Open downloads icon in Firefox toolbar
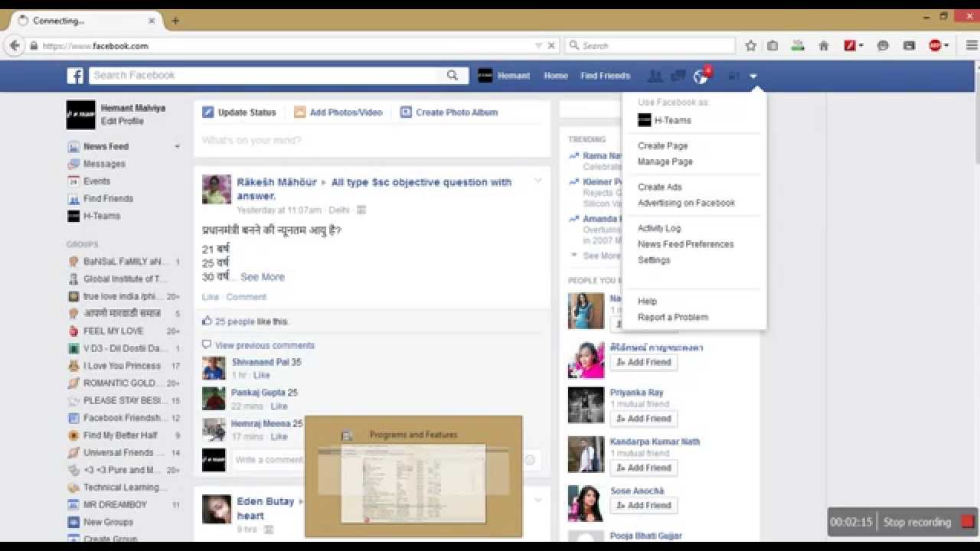 coord(798,46)
